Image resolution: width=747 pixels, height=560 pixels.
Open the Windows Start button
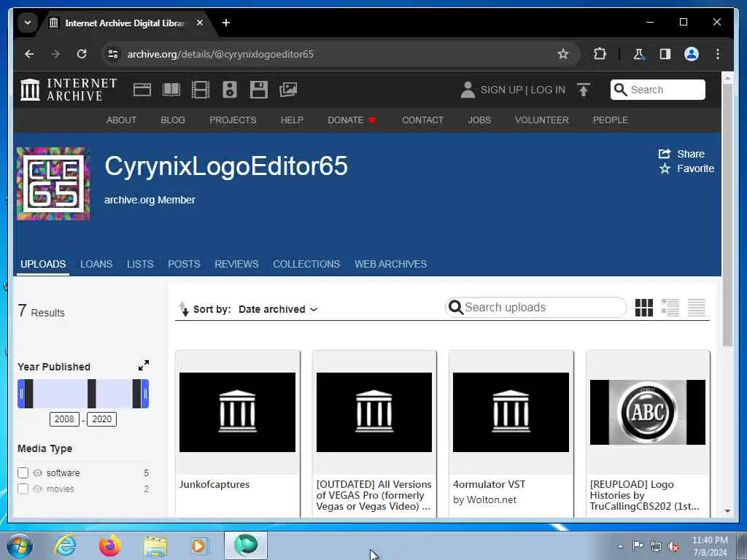(20, 545)
